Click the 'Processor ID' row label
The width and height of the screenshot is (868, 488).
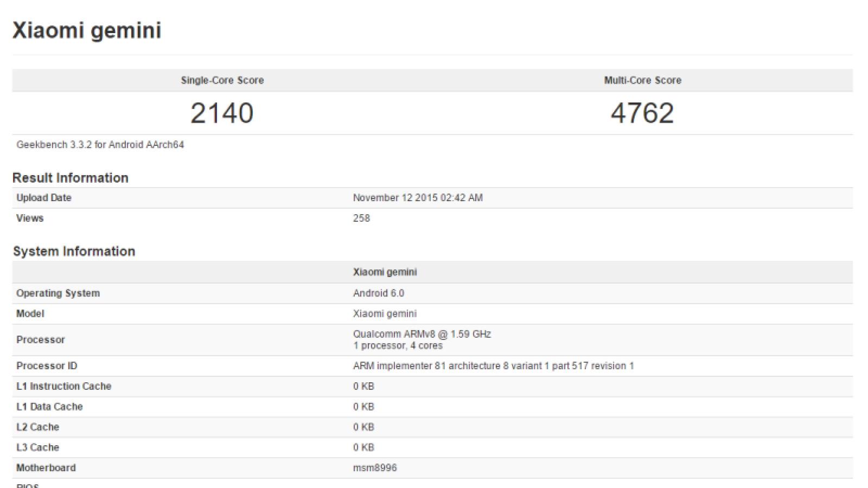point(47,366)
